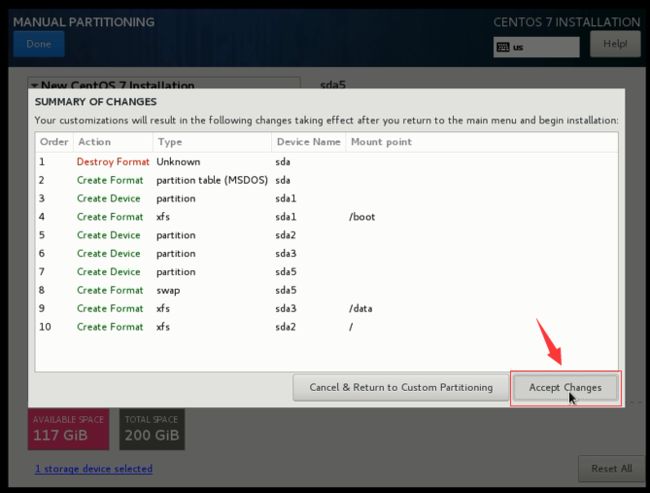Click the sda3 device name in row 6
650x493 pixels.
[286, 253]
